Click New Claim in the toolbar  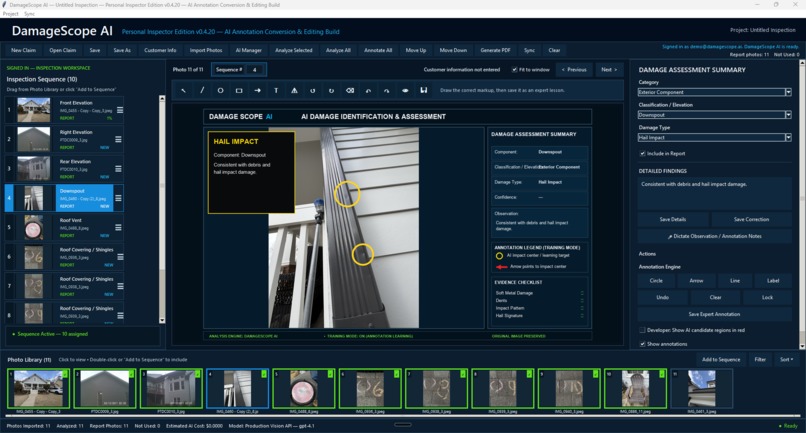[24, 50]
